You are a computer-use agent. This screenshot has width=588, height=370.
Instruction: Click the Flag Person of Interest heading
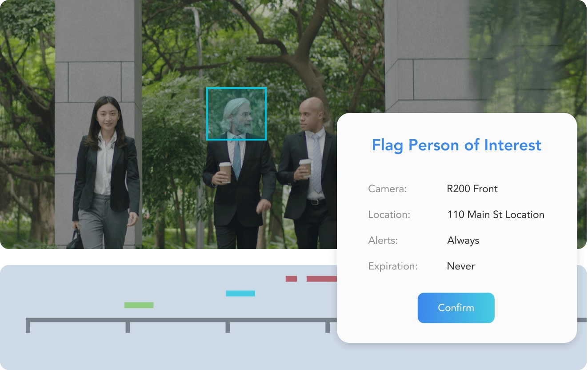pos(456,145)
